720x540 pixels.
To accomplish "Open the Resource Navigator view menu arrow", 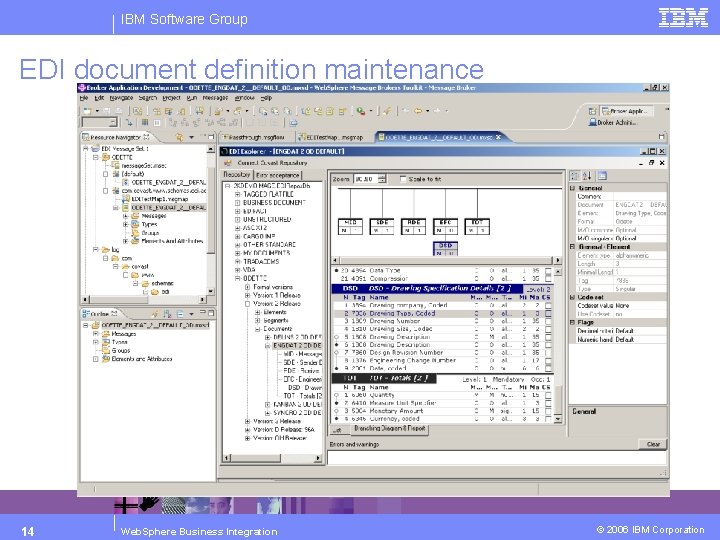I will click(x=191, y=137).
